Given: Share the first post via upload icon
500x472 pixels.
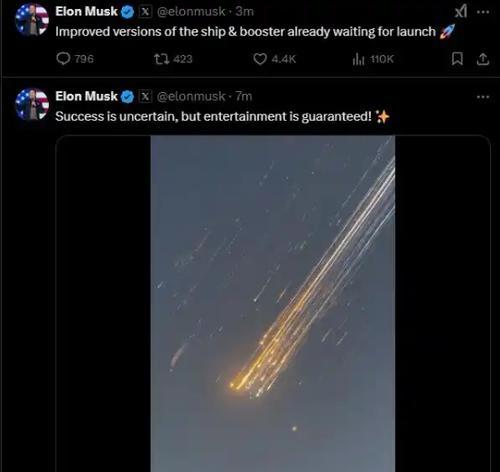Looking at the screenshot, I should click(x=483, y=59).
